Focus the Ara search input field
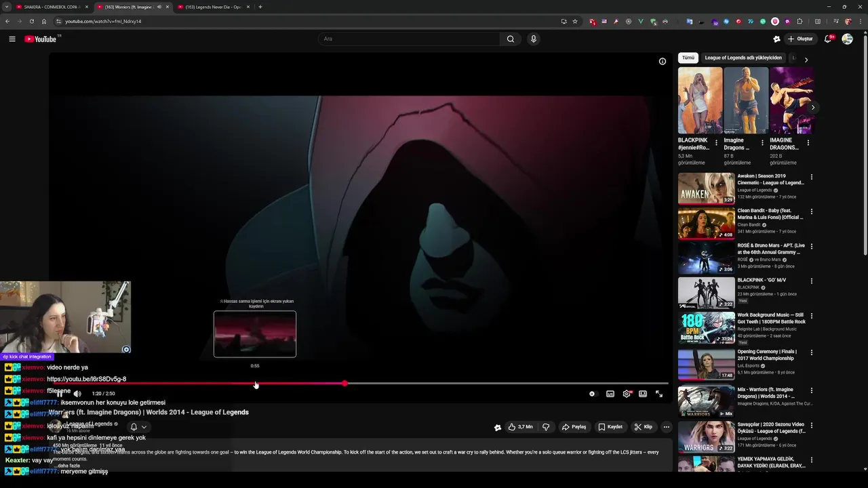The width and height of the screenshot is (868, 488). click(409, 39)
